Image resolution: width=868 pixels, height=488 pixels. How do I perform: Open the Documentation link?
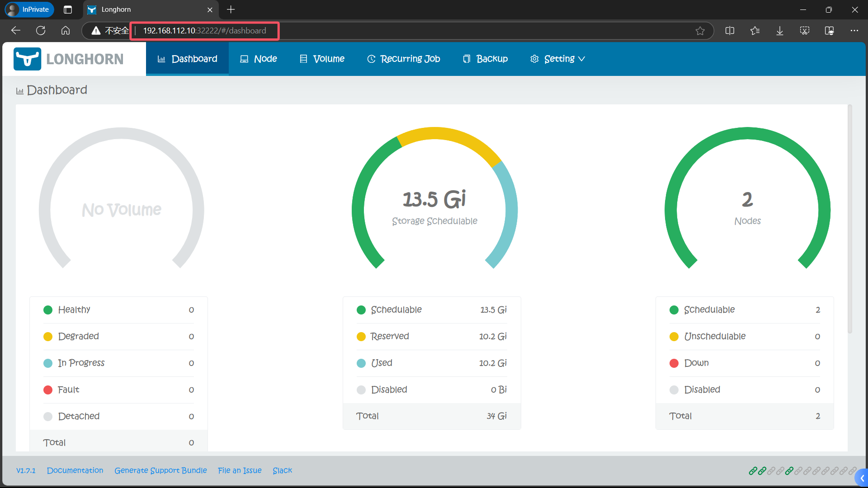(x=75, y=470)
